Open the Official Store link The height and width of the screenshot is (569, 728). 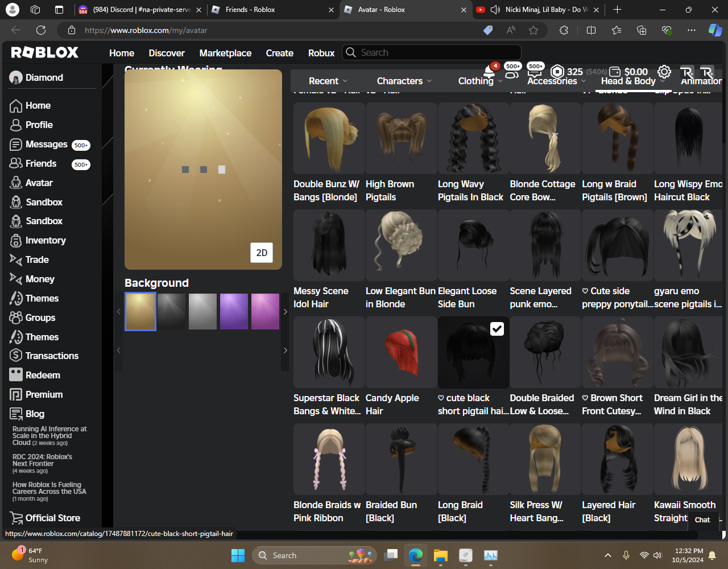(x=45, y=518)
